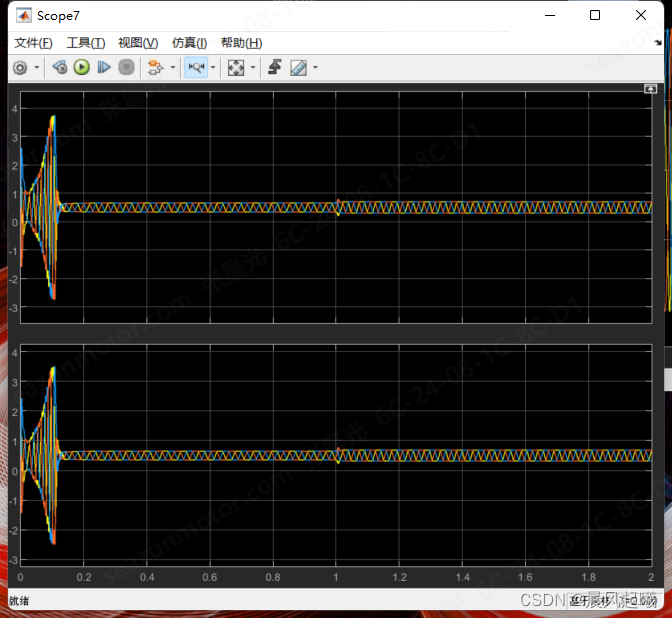672x618 pixels.
Task: Click the Step Back button
Action: click(x=60, y=67)
